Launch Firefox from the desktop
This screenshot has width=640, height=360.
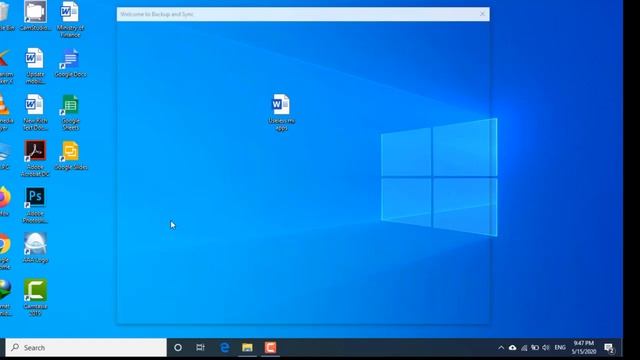(x=5, y=202)
